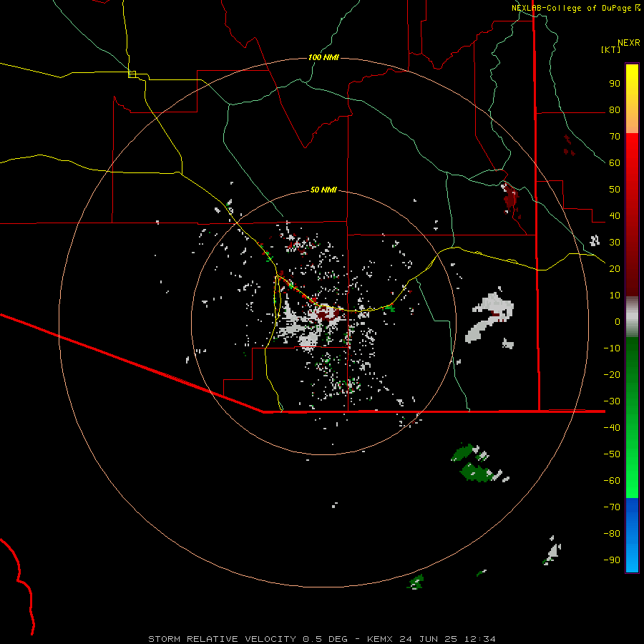The width and height of the screenshot is (644, 644).
Task: Click the -50 value on the velocity scale
Action: coord(612,454)
